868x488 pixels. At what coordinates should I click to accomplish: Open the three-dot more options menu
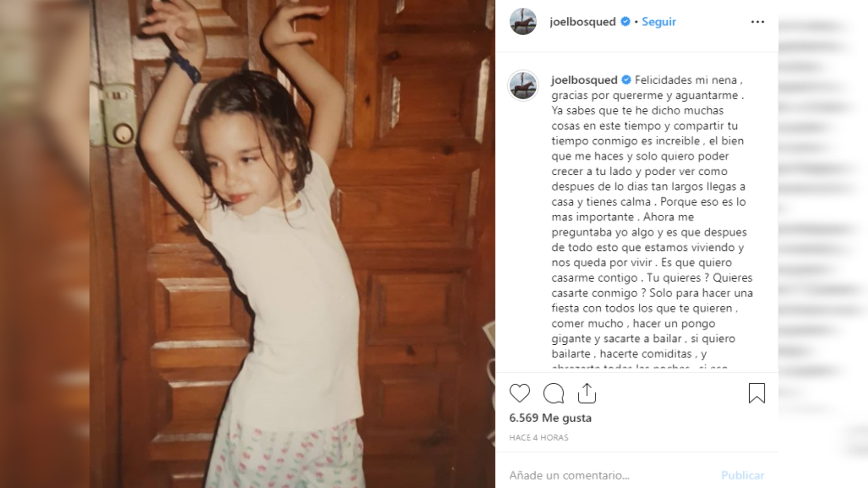click(x=758, y=22)
